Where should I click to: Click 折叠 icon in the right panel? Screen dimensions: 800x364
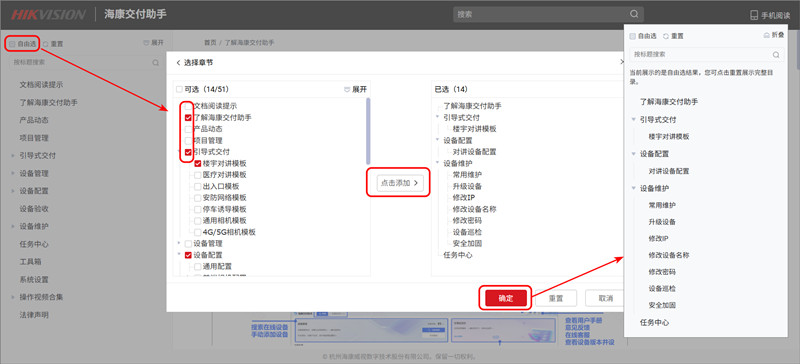click(766, 35)
